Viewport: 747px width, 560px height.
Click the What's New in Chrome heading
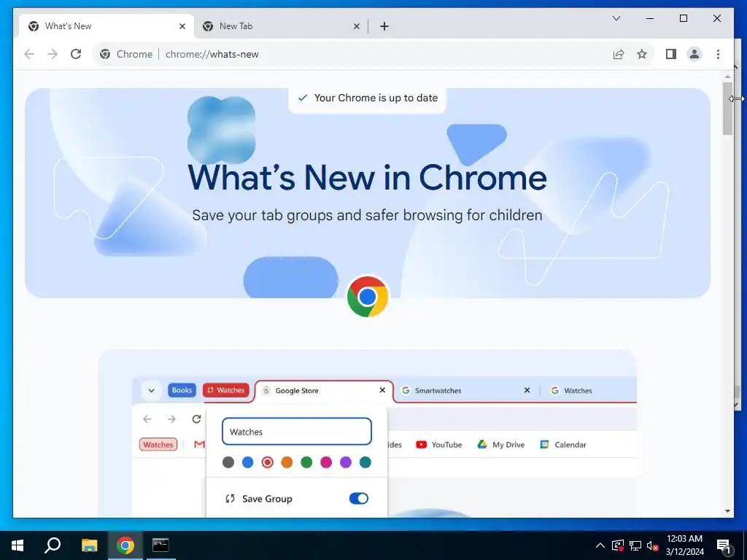368,178
